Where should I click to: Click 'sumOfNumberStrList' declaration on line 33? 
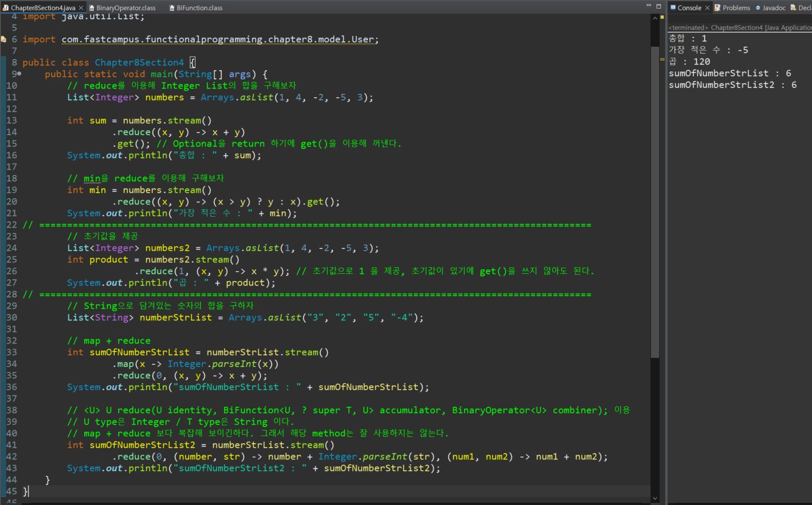[x=140, y=352]
